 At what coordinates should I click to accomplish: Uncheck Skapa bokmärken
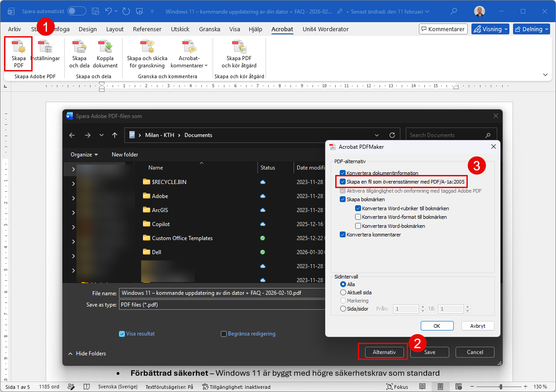[x=343, y=199]
